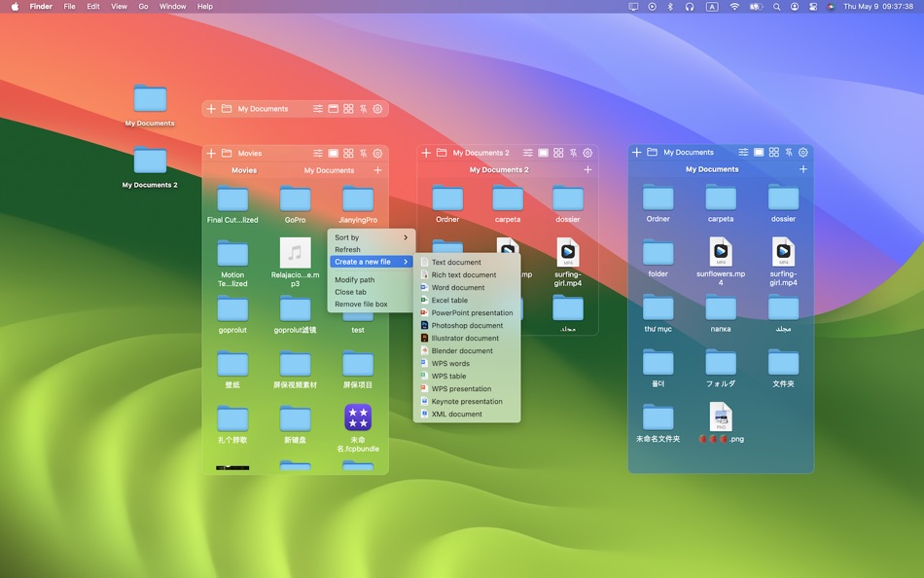Open the settings gear of the collapsed My Documents box
The image size is (924, 578).
coord(377,109)
